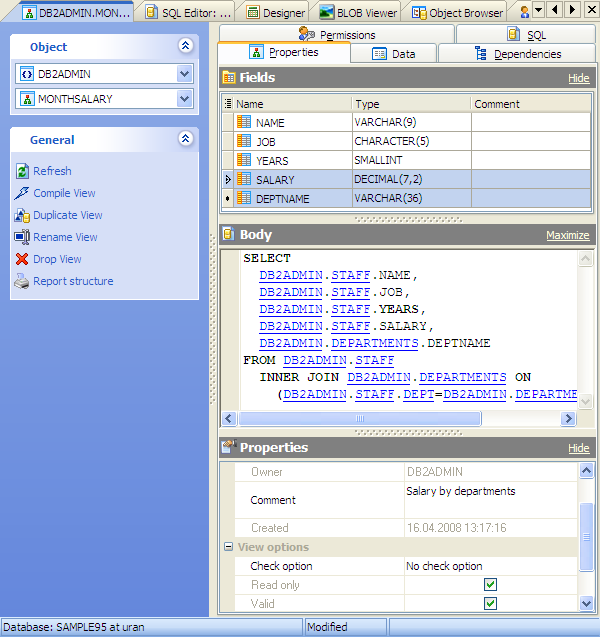The width and height of the screenshot is (600, 637).
Task: Click the Fields panel header icon
Action: pyautogui.click(x=229, y=77)
